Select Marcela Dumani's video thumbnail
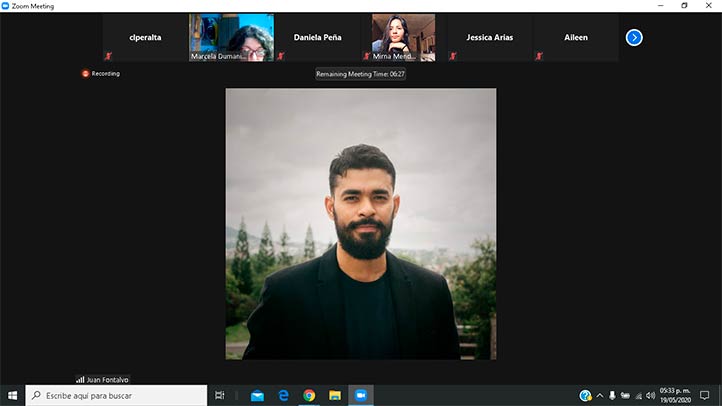Image resolution: width=722 pixels, height=406 pixels. point(231,37)
